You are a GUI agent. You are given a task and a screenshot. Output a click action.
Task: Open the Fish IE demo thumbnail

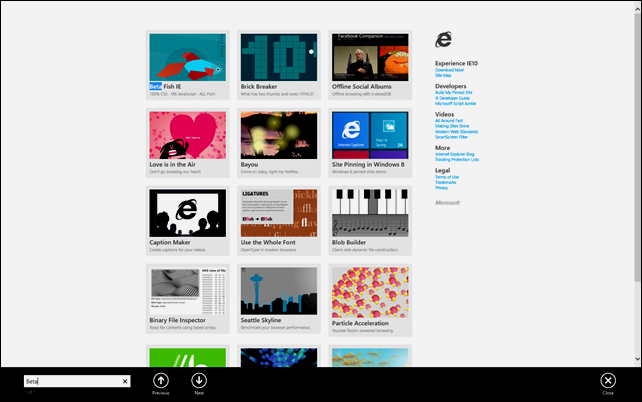click(x=187, y=57)
